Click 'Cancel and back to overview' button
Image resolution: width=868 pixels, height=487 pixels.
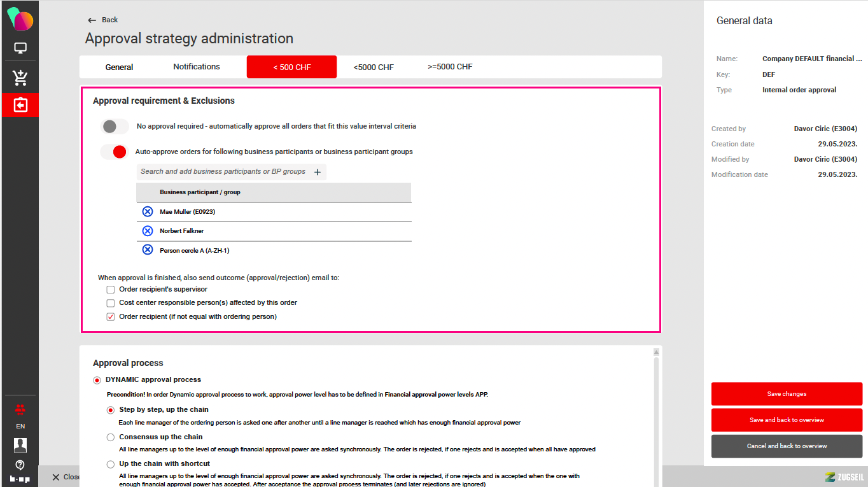(x=787, y=446)
